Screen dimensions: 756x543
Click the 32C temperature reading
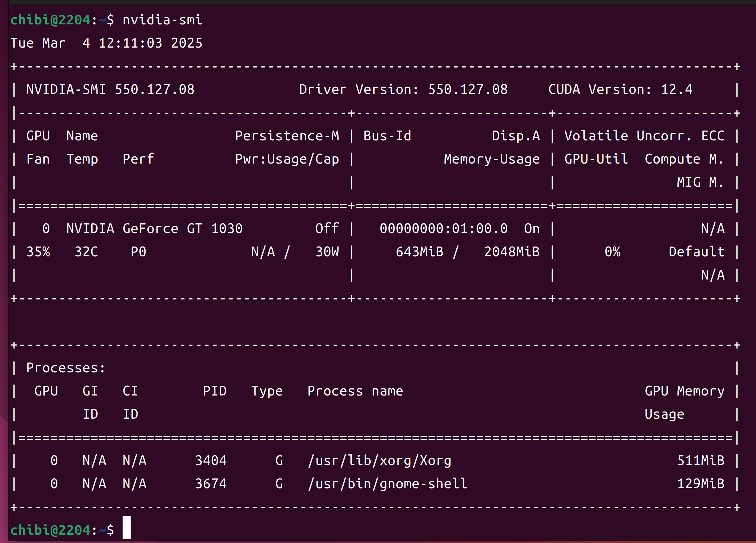(x=86, y=252)
